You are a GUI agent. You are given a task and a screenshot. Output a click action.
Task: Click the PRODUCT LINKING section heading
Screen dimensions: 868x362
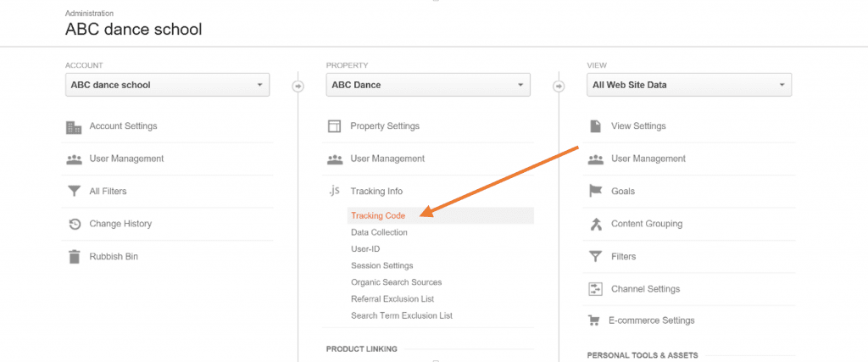pyautogui.click(x=361, y=349)
